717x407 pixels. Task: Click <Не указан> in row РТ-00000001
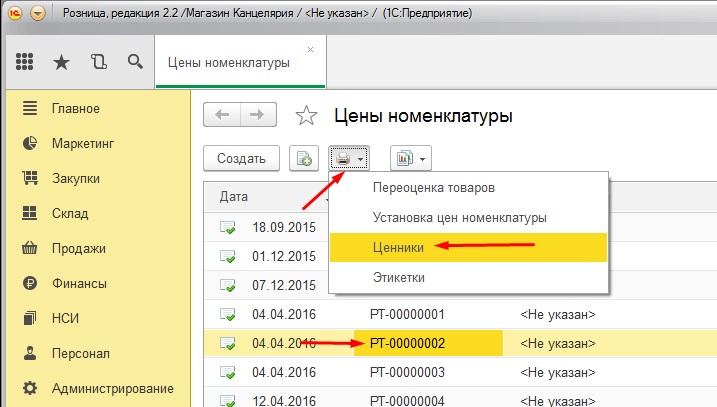click(558, 315)
